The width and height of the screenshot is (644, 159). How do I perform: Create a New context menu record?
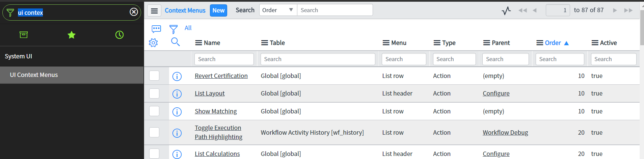point(218,10)
